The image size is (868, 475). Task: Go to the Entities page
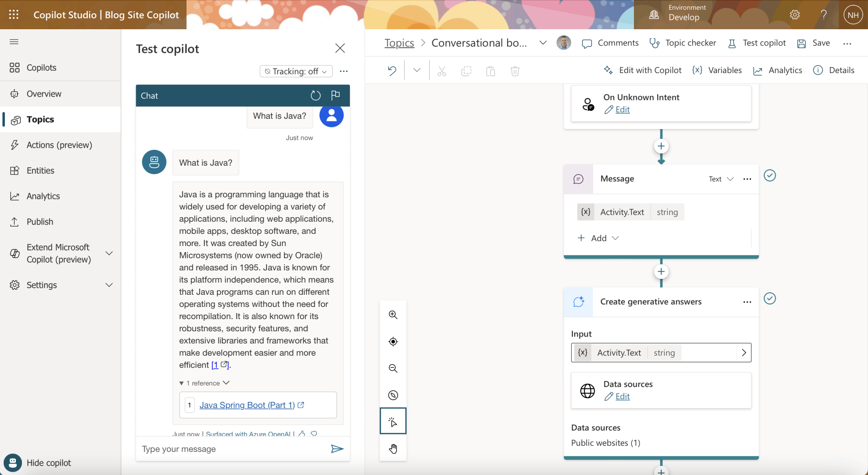pos(40,171)
